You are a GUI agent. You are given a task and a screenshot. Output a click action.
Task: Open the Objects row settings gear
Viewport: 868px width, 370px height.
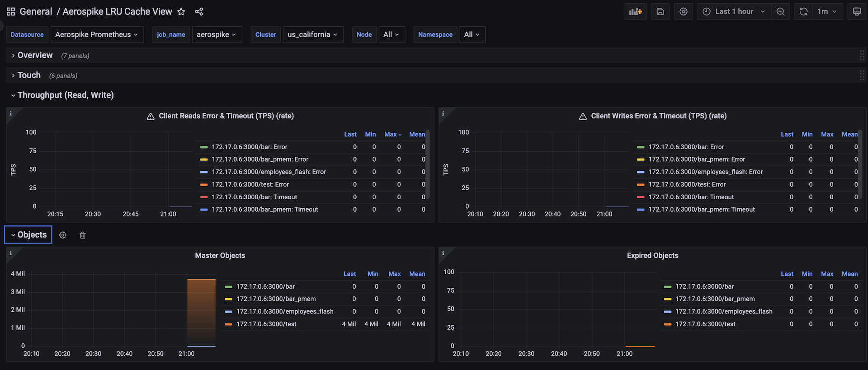[x=63, y=235]
